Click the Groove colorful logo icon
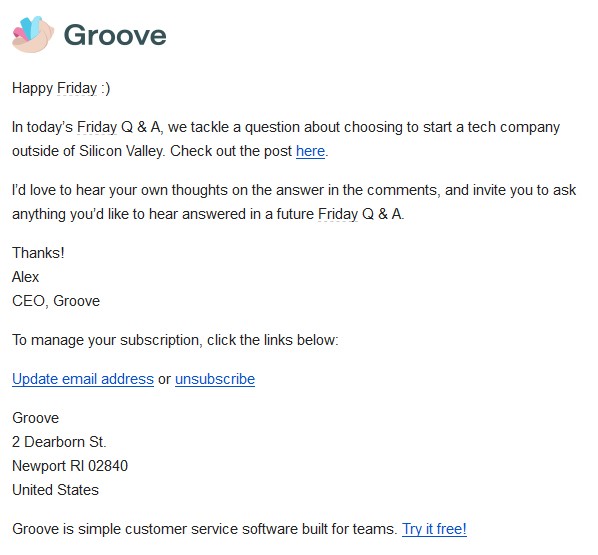 click(x=33, y=34)
